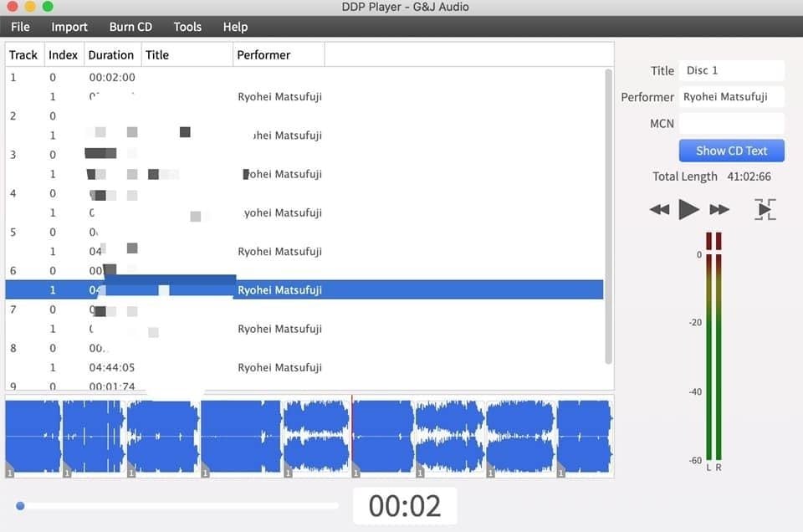The width and height of the screenshot is (803, 532).
Task: Click the Performer field in right panel
Action: (x=731, y=97)
